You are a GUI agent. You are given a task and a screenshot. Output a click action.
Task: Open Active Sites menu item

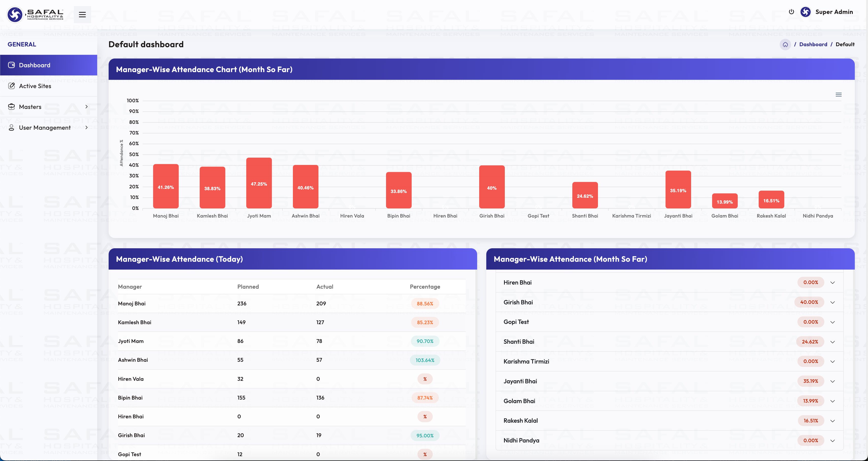[x=35, y=86]
